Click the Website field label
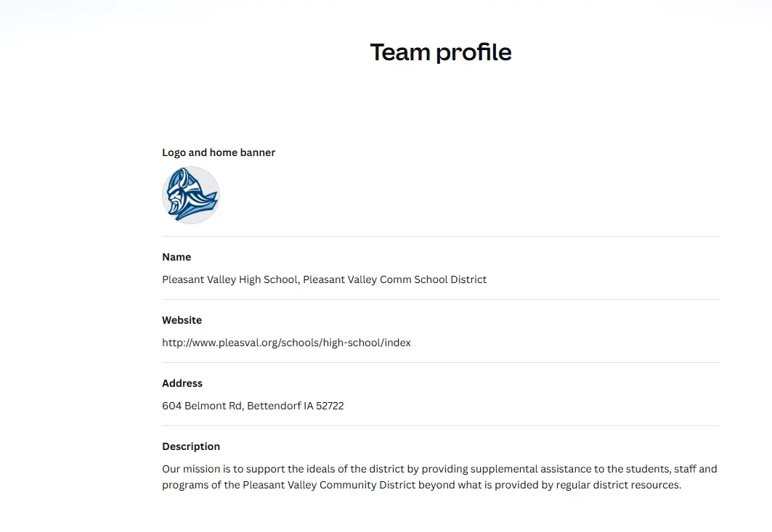The height and width of the screenshot is (532, 772). [182, 320]
